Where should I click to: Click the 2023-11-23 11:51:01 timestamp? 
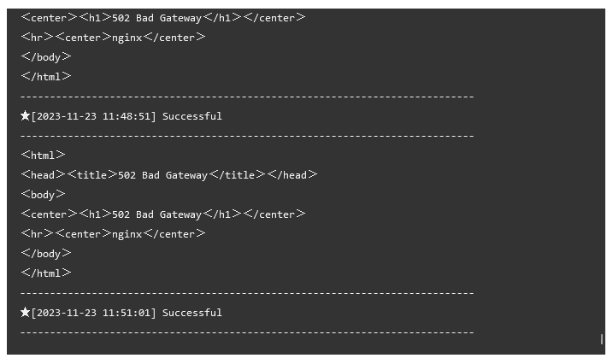94,313
